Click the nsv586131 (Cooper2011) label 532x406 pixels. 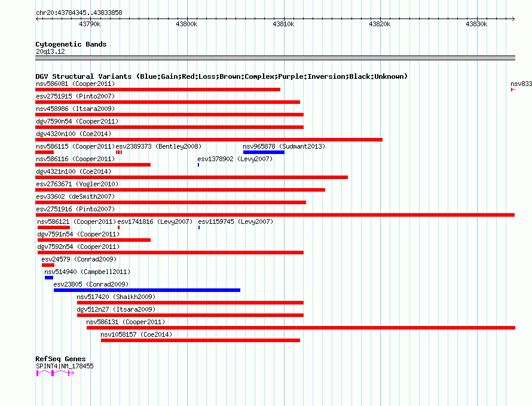coord(126,322)
